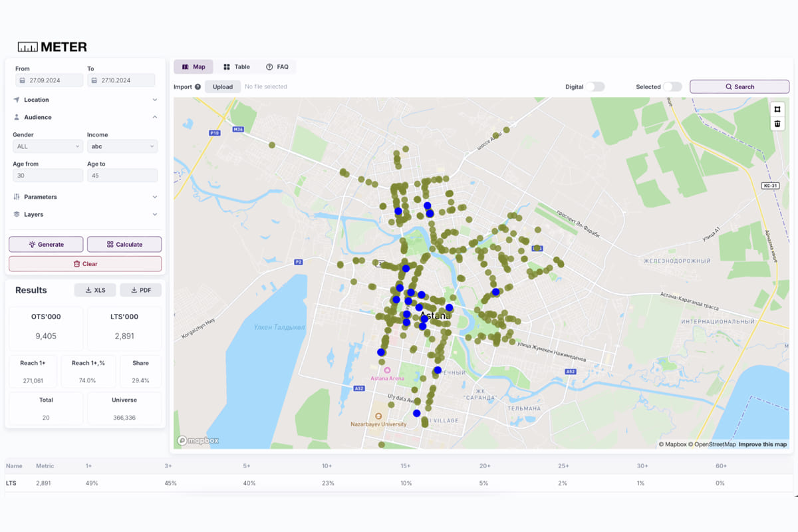Click the Audience person icon
Image resolution: width=798 pixels, height=532 pixels.
click(17, 117)
